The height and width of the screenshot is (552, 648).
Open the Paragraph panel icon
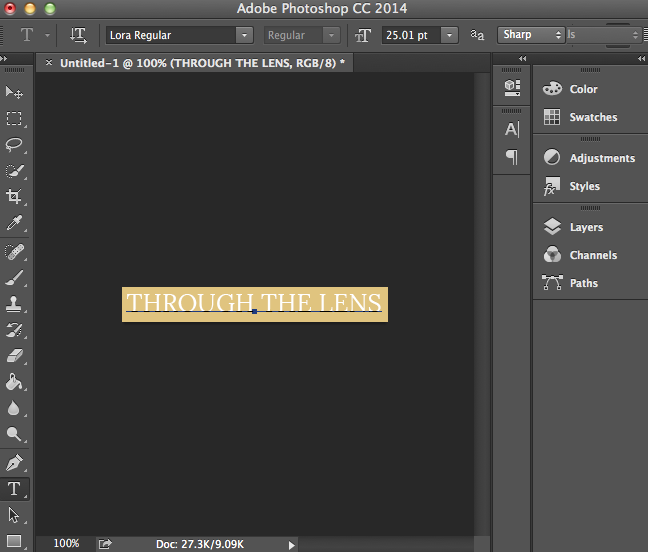tap(512, 157)
